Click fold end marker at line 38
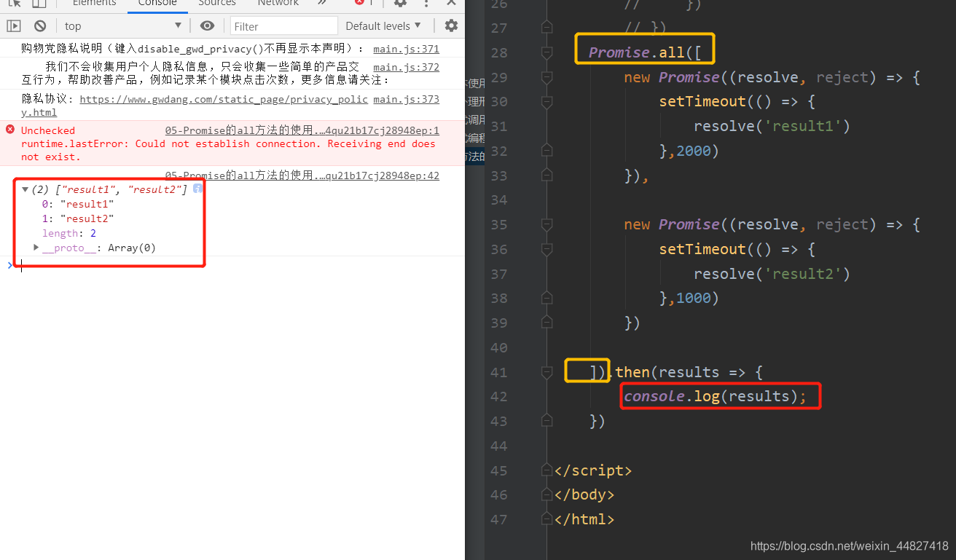Image resolution: width=956 pixels, height=560 pixels. click(547, 298)
